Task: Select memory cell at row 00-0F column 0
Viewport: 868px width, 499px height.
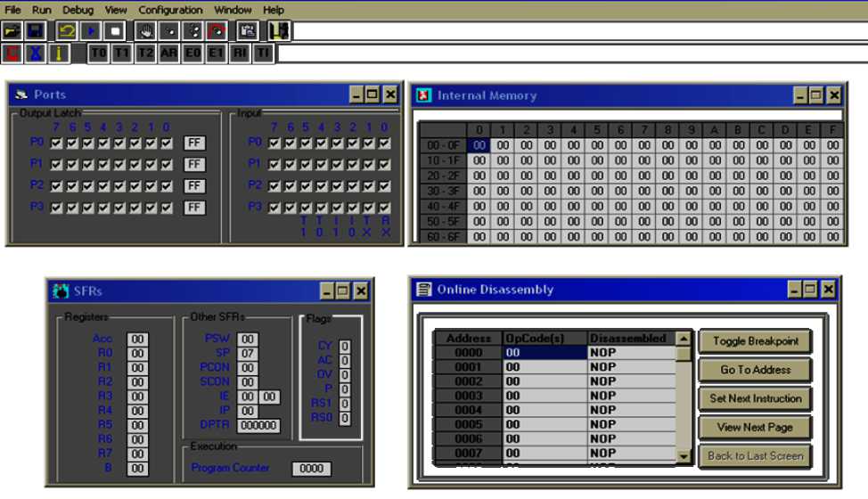Action: (479, 145)
